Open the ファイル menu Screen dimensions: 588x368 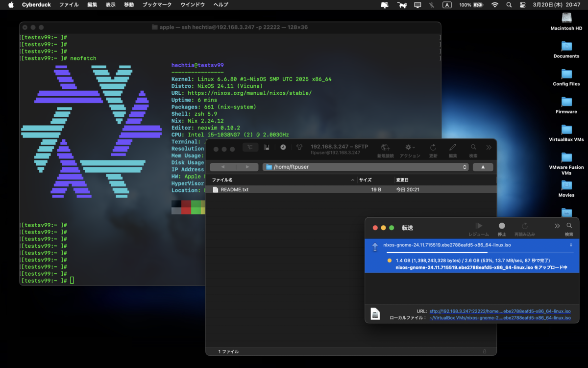tap(69, 4)
